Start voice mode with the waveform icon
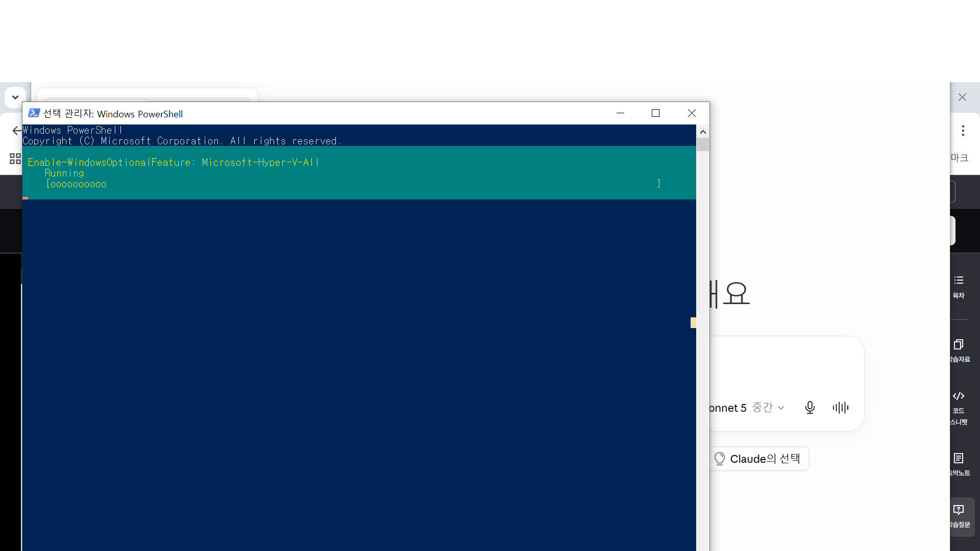Screen dimensions: 980x551 (x=841, y=408)
